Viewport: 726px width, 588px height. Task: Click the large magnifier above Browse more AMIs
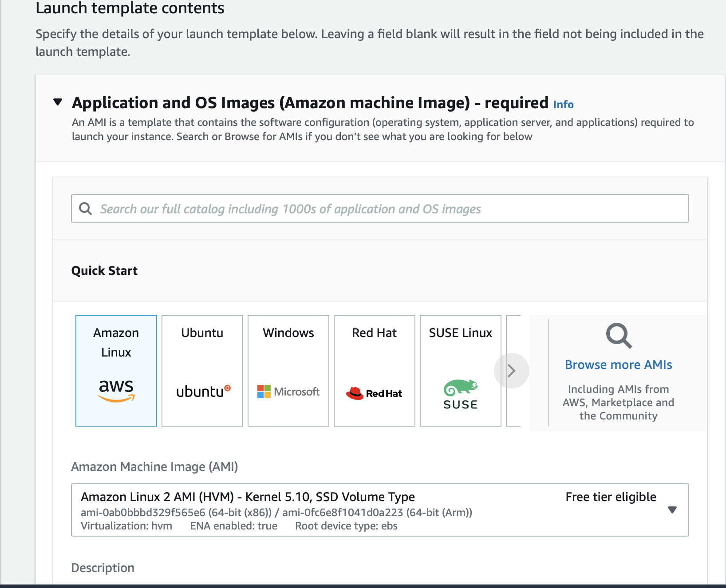(x=619, y=336)
